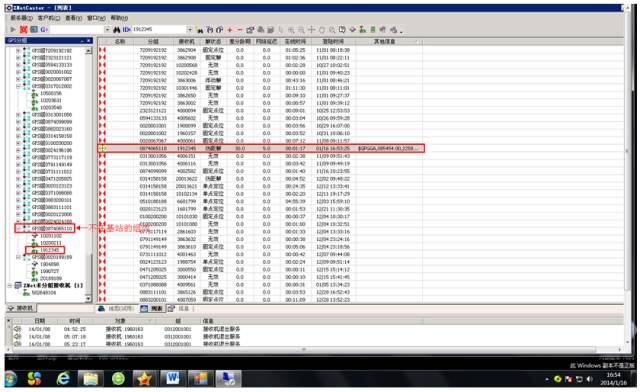Click the gray start arrow in toolbar
This screenshot has width=640, height=392.
13,29
